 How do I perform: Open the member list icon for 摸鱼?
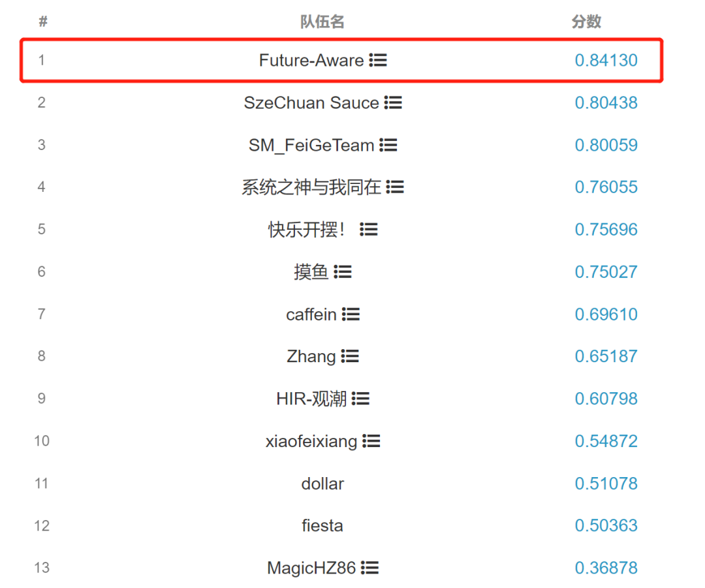pos(343,271)
